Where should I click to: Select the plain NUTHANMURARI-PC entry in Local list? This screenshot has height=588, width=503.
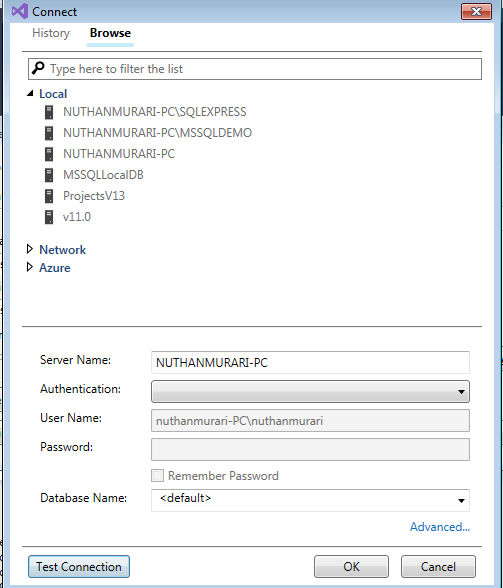pos(119,154)
